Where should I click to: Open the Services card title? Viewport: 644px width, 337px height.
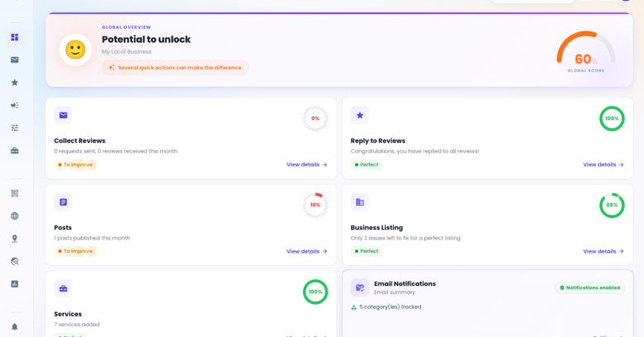(68, 314)
